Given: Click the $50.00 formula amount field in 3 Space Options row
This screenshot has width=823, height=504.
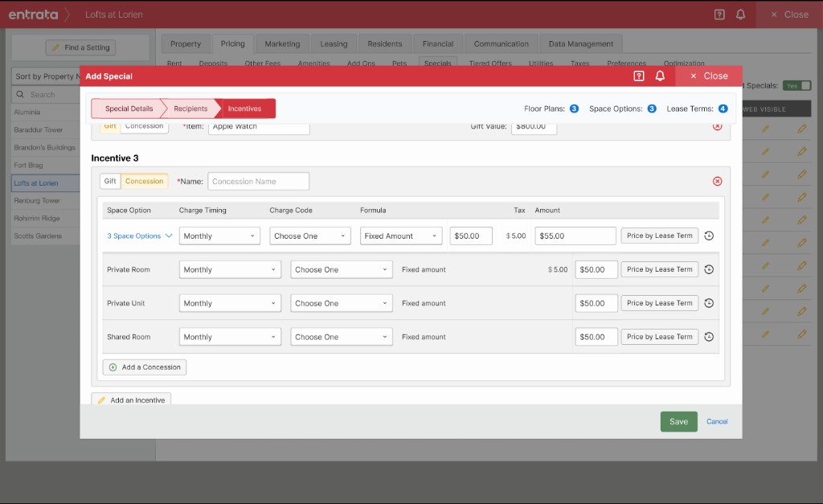Looking at the screenshot, I should [471, 236].
